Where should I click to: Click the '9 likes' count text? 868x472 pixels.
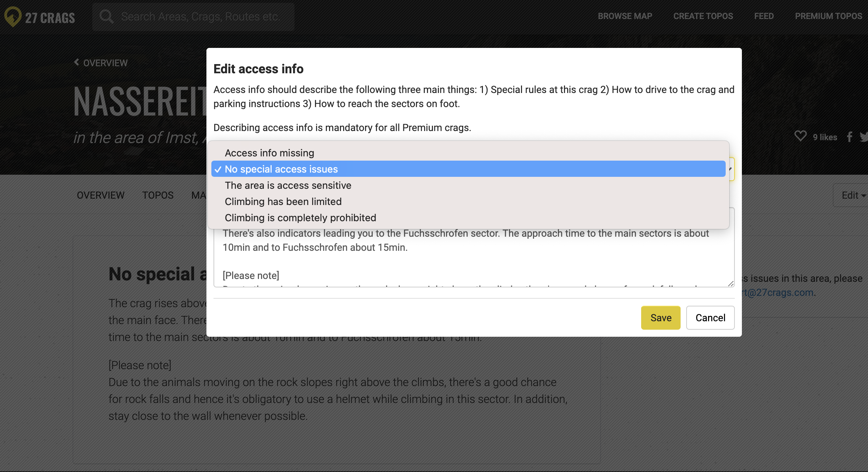(x=825, y=137)
